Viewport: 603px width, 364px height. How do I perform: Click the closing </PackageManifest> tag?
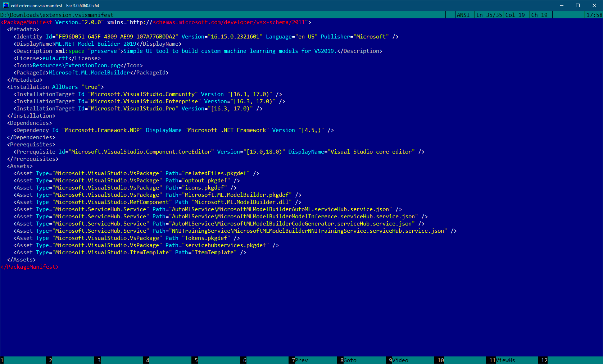tap(30, 267)
